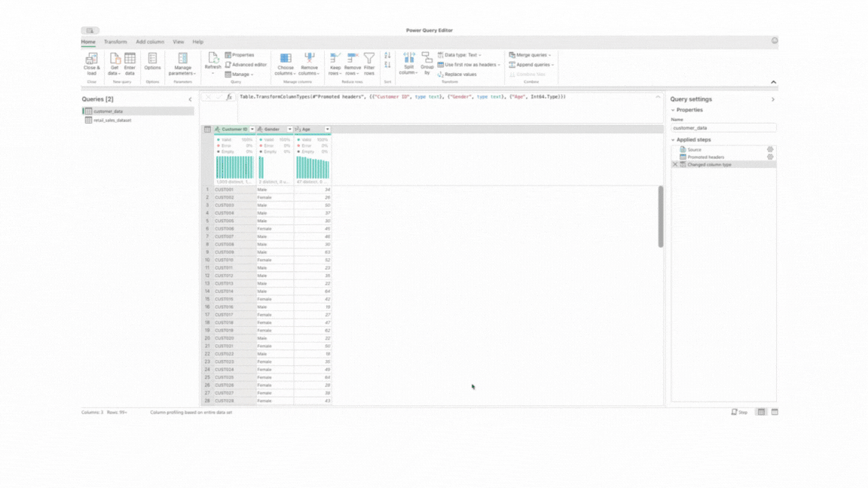Image resolution: width=868 pixels, height=488 pixels.
Task: Select row number 28
Action: coord(208,401)
